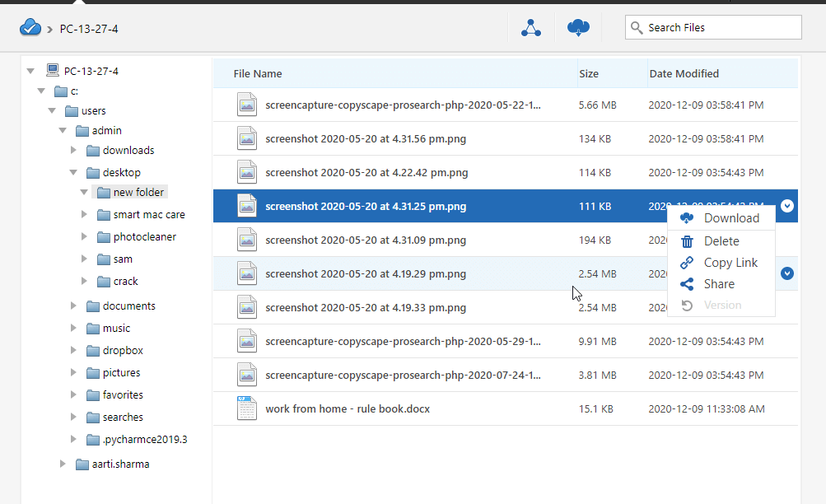The image size is (826, 504).
Task: Click the trash icon next to Delete
Action: [x=687, y=241]
